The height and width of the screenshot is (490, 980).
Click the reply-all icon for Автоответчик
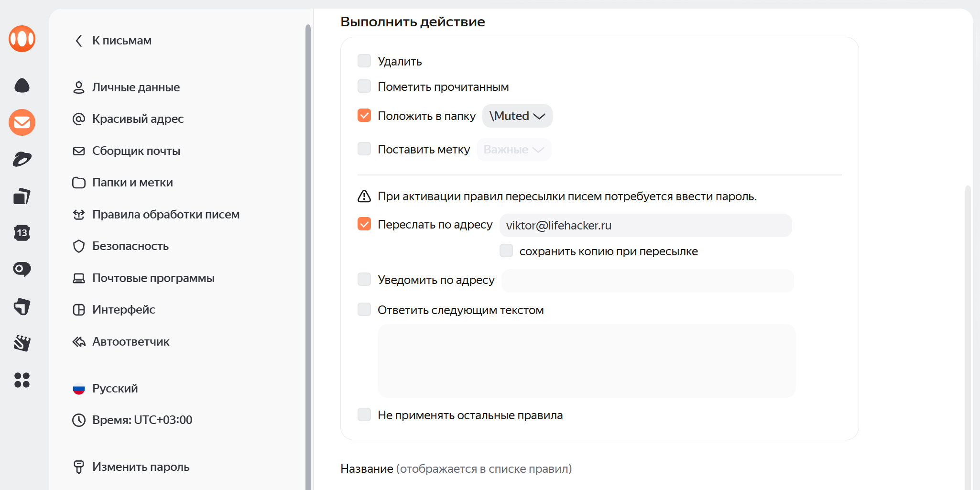(x=79, y=342)
